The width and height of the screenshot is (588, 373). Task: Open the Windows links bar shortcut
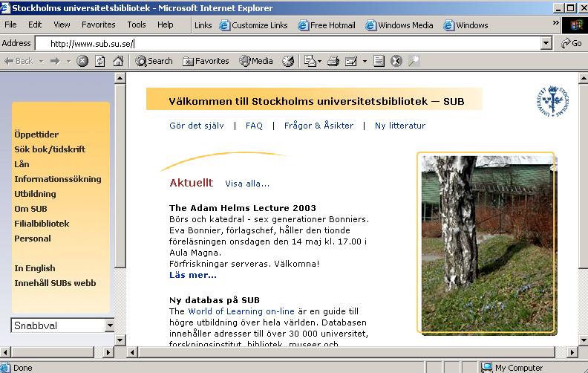(x=465, y=25)
